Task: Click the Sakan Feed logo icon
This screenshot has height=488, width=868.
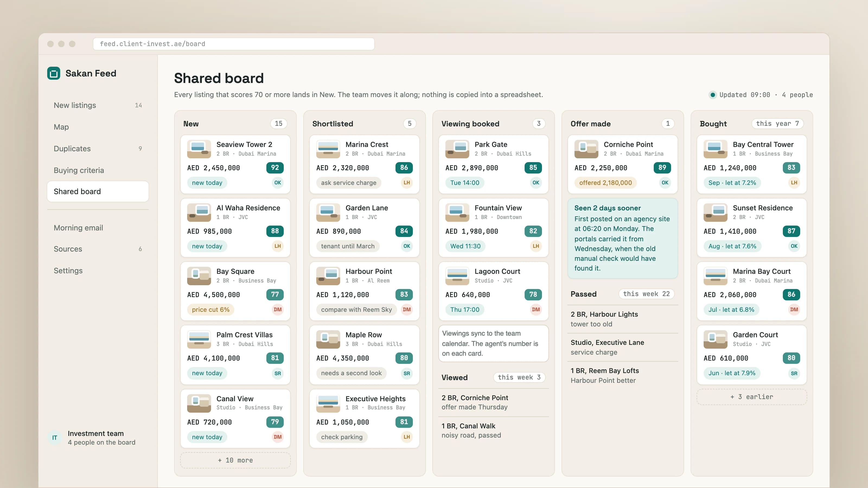Action: 54,73
